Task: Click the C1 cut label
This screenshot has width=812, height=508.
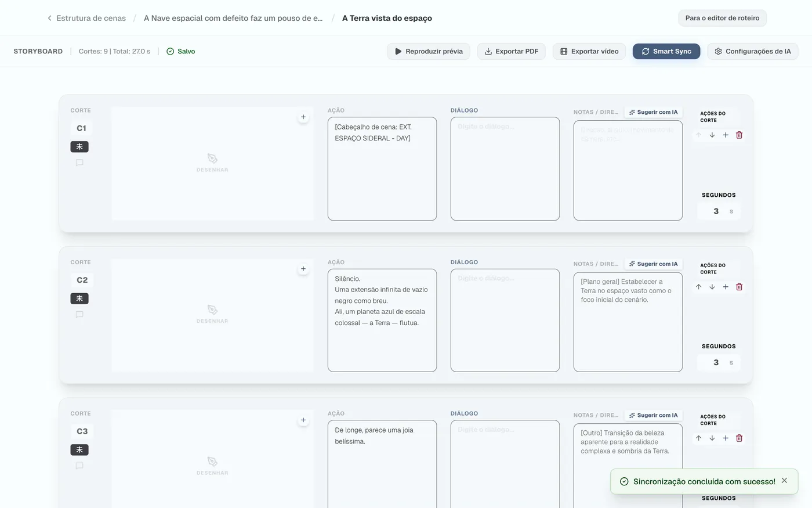Action: tap(82, 128)
